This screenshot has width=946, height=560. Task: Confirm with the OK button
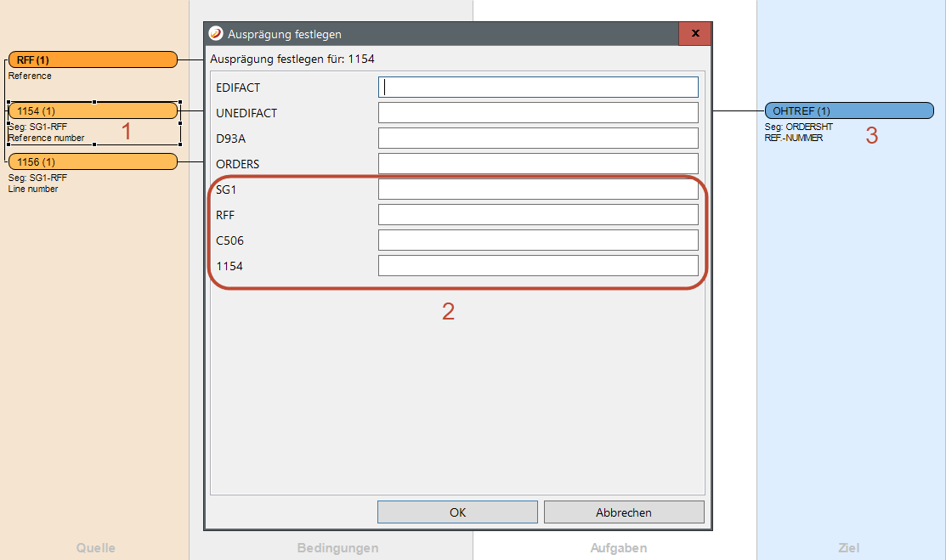point(457,512)
